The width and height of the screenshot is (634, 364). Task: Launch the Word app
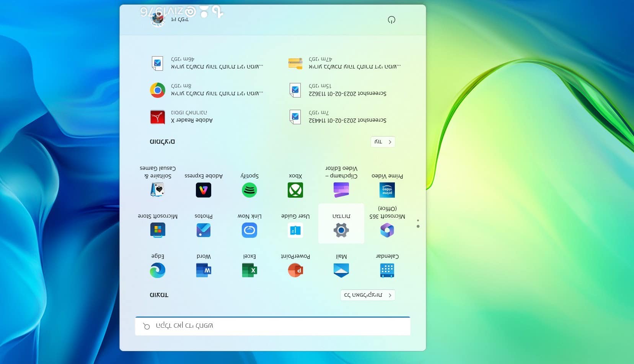(204, 270)
